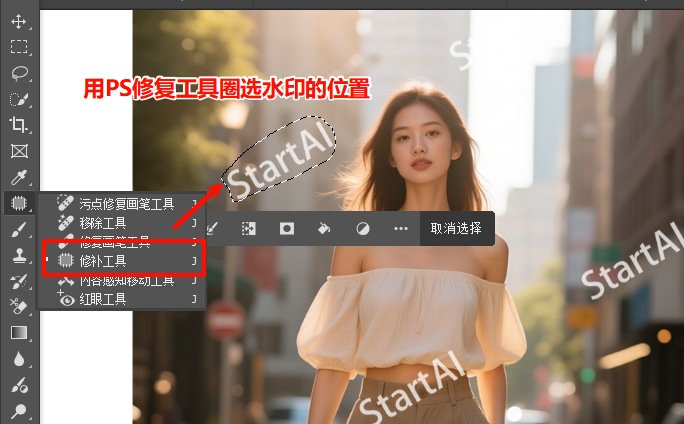Viewport: 684px width, 424px height.
Task: Select the Crop tool
Action: click(19, 125)
